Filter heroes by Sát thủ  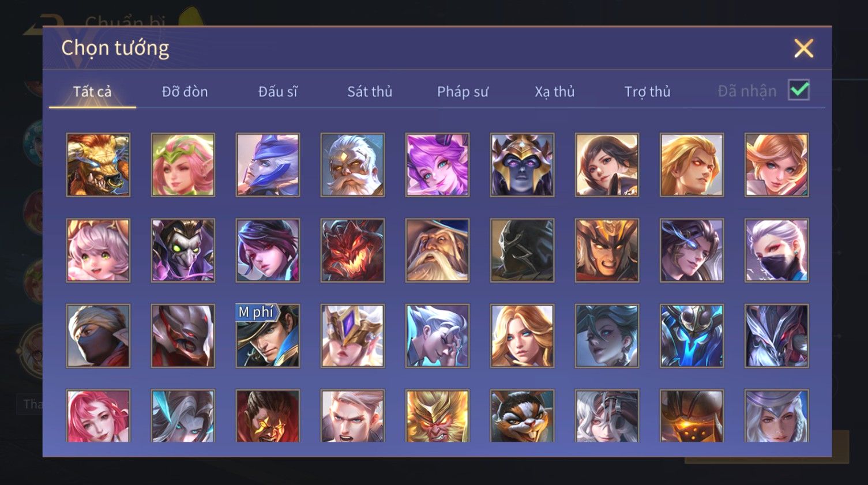point(370,91)
